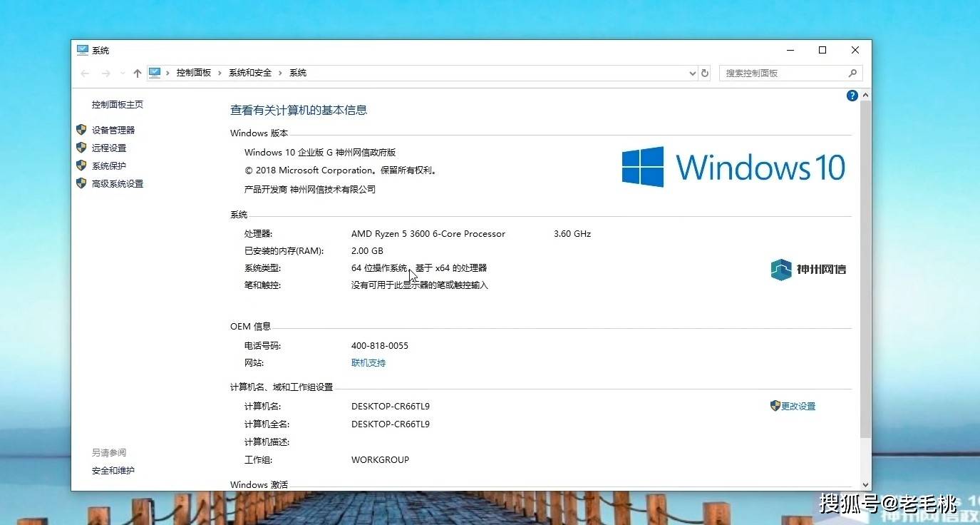Minimize the 系统 window
This screenshot has width=980, height=525.
coord(790,50)
